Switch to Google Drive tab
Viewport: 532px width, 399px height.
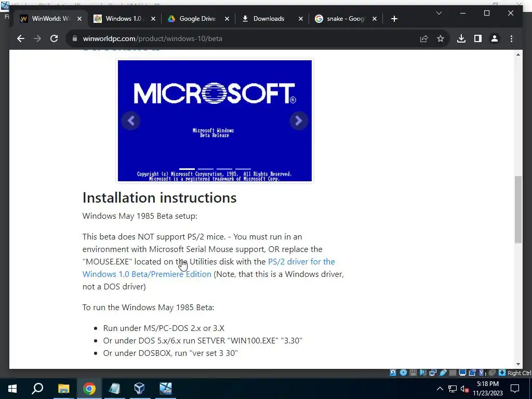pyautogui.click(x=197, y=19)
